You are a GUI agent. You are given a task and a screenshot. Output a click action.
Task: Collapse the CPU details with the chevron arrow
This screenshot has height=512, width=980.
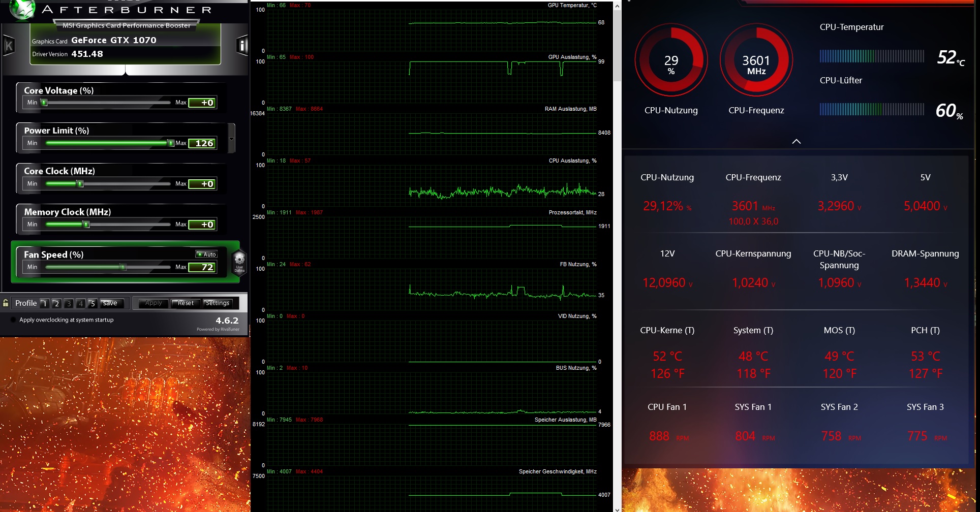pos(797,141)
